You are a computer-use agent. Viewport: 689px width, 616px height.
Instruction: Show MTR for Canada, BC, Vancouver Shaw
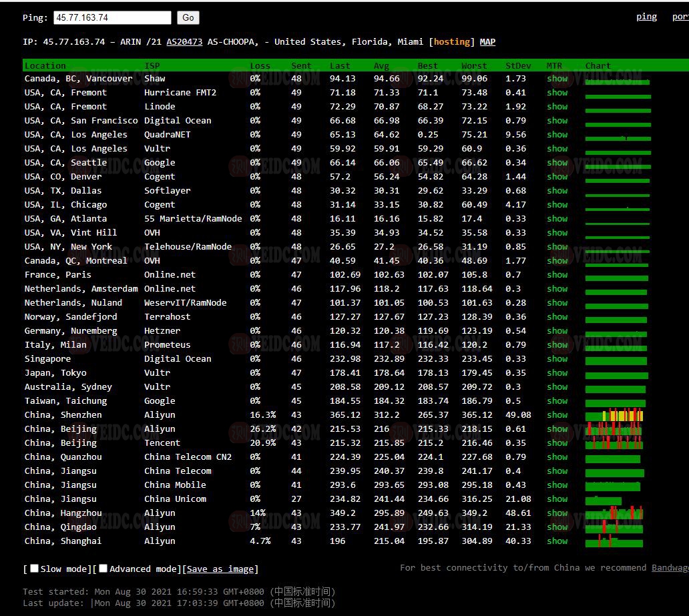557,79
